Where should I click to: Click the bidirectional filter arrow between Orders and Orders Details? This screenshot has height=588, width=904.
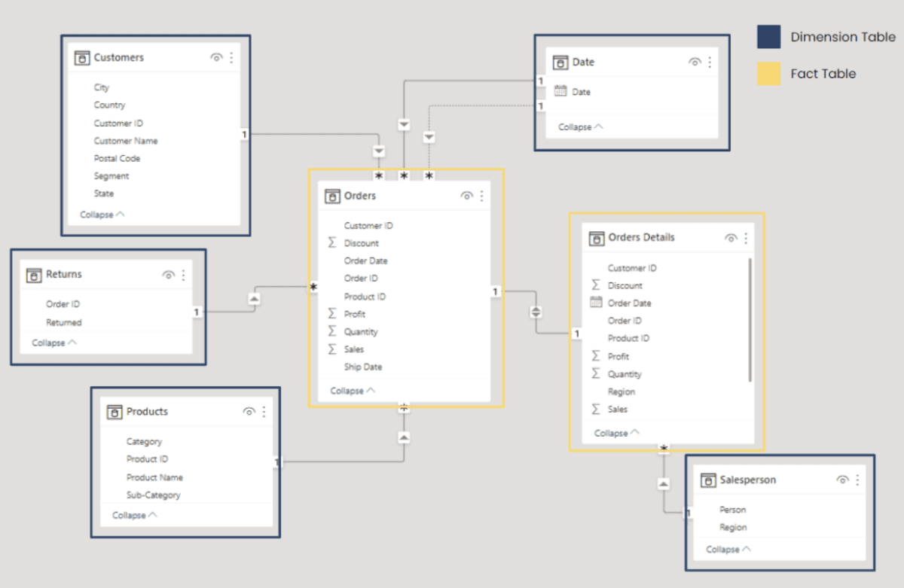pos(536,312)
